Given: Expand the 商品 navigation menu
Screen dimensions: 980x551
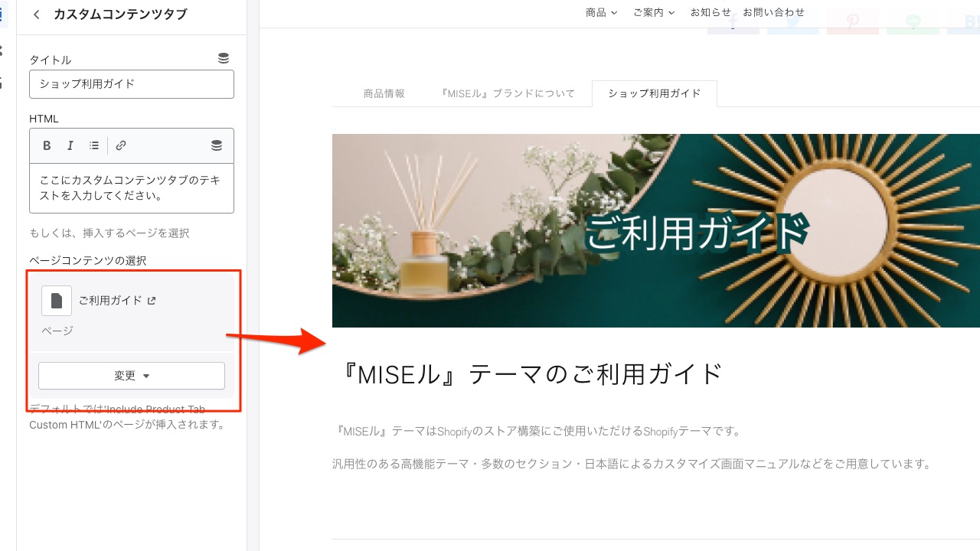Looking at the screenshot, I should click(601, 12).
